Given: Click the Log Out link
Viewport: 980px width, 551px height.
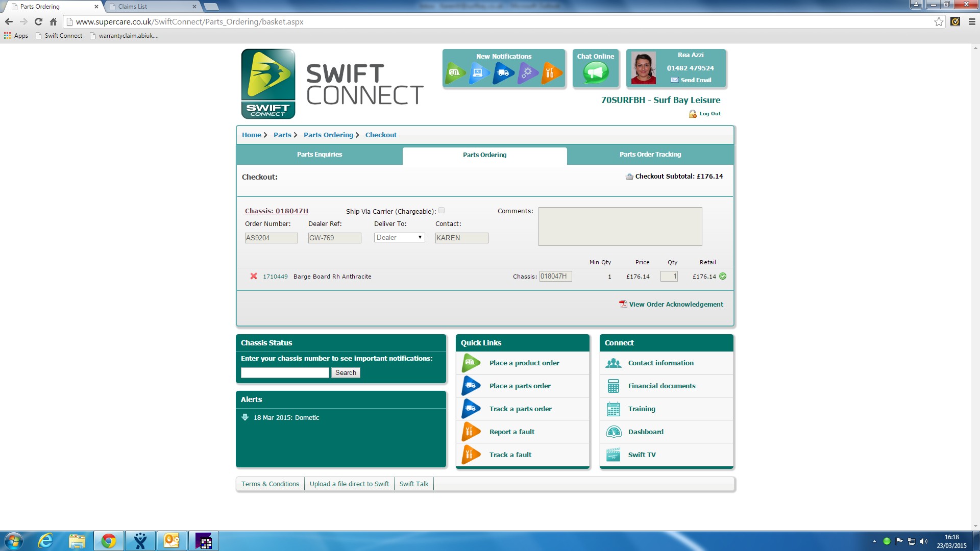Looking at the screenshot, I should click(709, 114).
